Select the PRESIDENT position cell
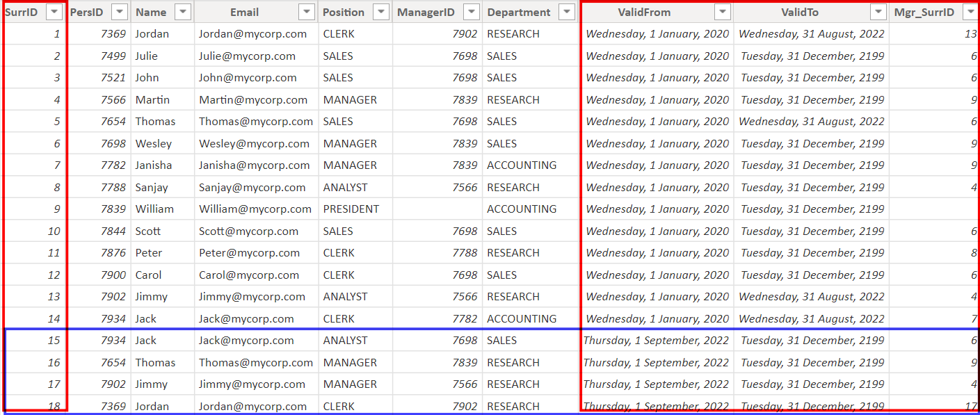 351,209
